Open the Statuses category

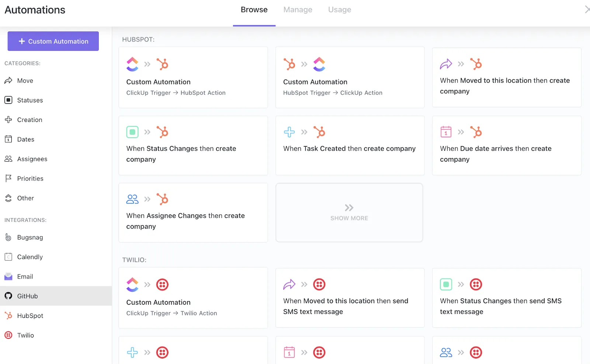coord(56,100)
